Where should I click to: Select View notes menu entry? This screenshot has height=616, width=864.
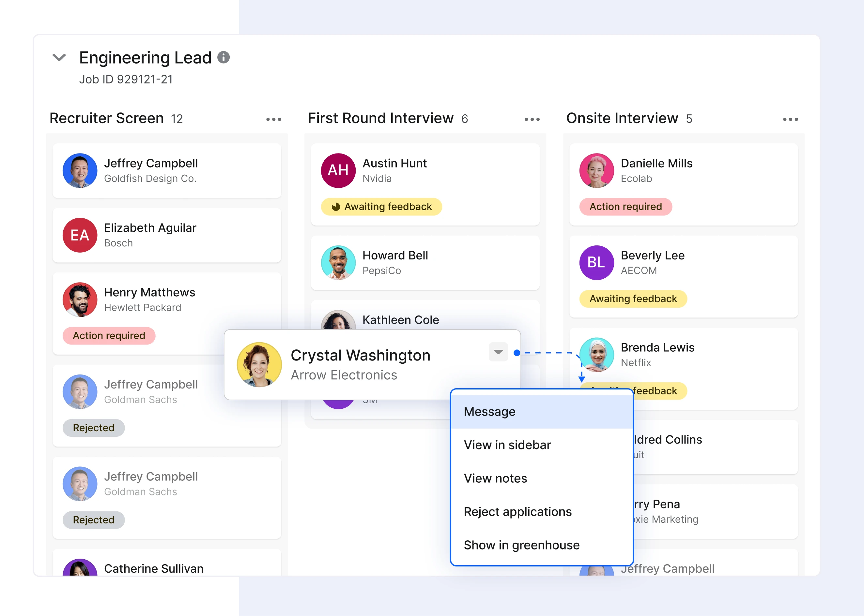point(495,478)
